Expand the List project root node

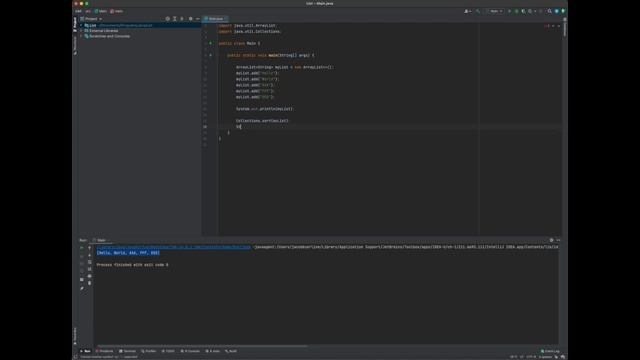[81, 25]
